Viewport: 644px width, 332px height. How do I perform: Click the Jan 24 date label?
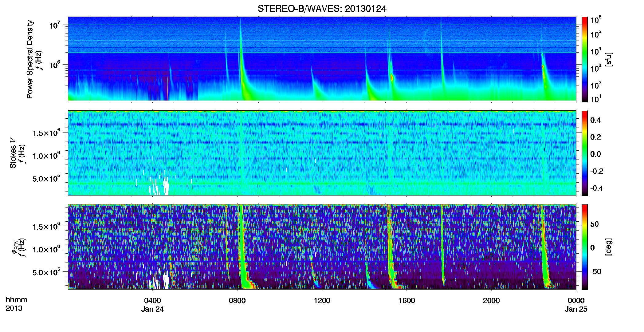tap(152, 309)
